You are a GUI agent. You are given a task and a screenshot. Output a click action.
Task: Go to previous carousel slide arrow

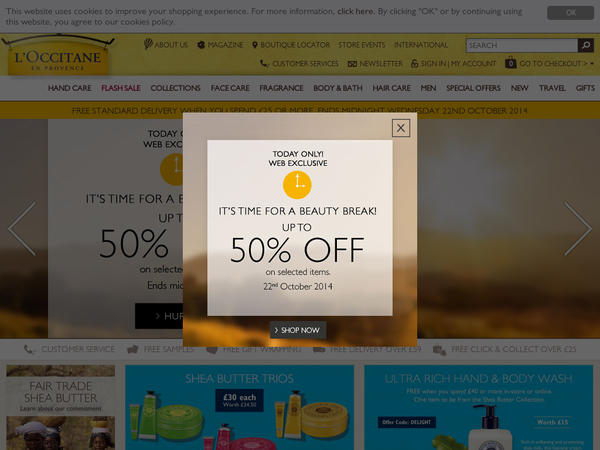22,228
